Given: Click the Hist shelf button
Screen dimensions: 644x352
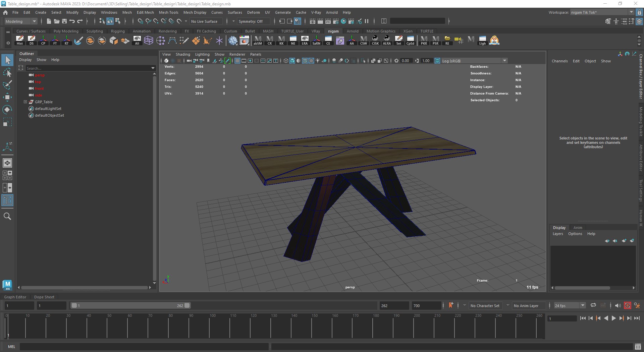Looking at the screenshot, I should (20, 40).
